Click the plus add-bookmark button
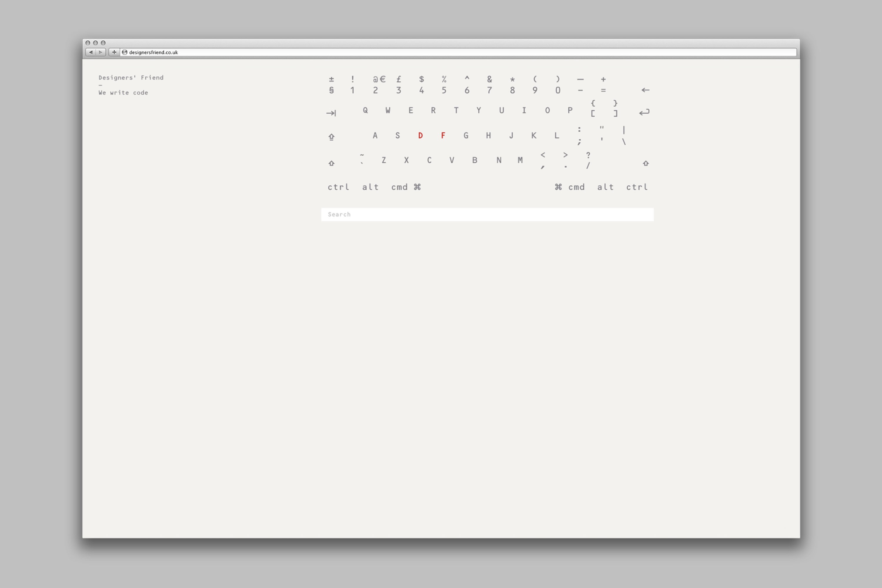This screenshot has height=588, width=882. (114, 52)
